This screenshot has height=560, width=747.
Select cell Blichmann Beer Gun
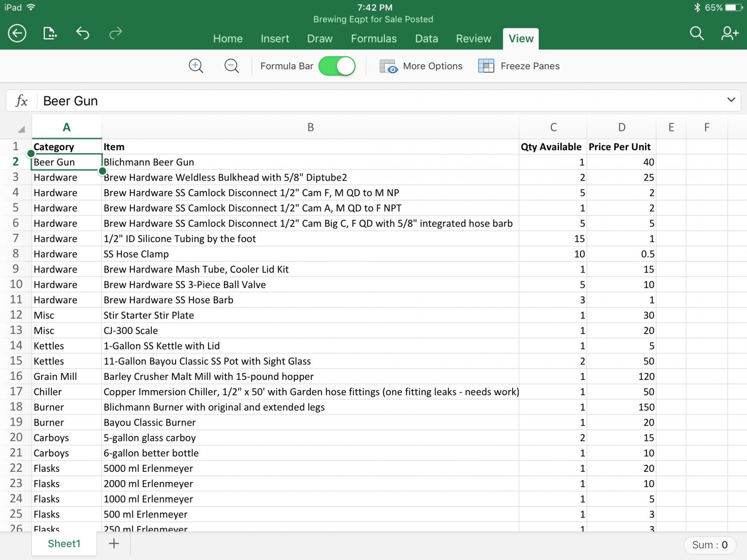[x=310, y=162]
